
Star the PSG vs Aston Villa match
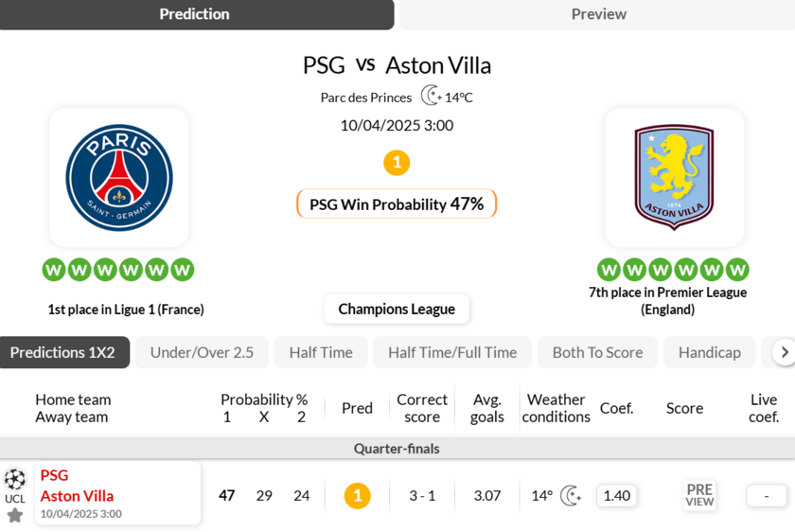click(x=15, y=515)
